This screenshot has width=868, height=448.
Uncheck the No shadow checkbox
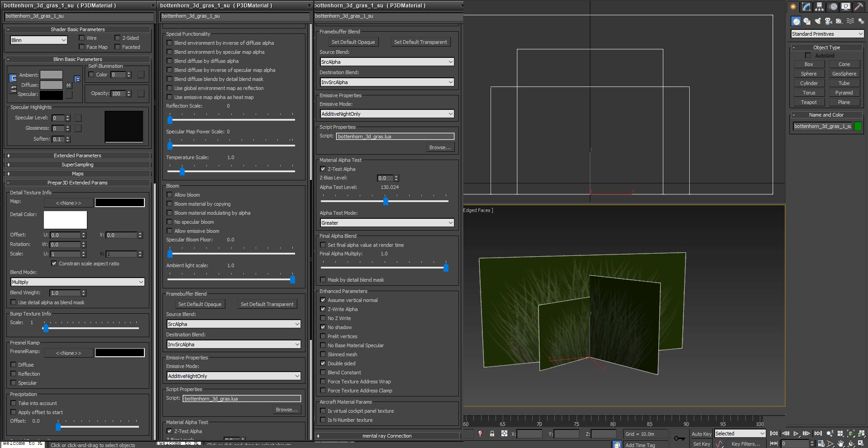[x=323, y=327]
